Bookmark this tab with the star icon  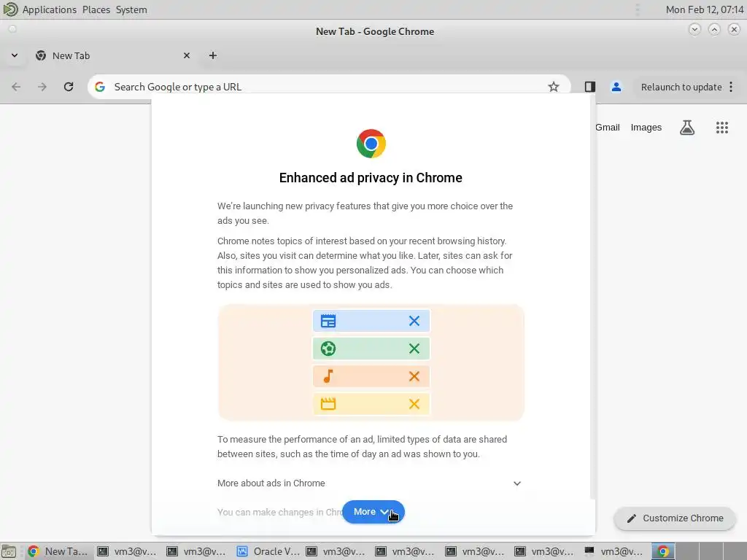553,87
